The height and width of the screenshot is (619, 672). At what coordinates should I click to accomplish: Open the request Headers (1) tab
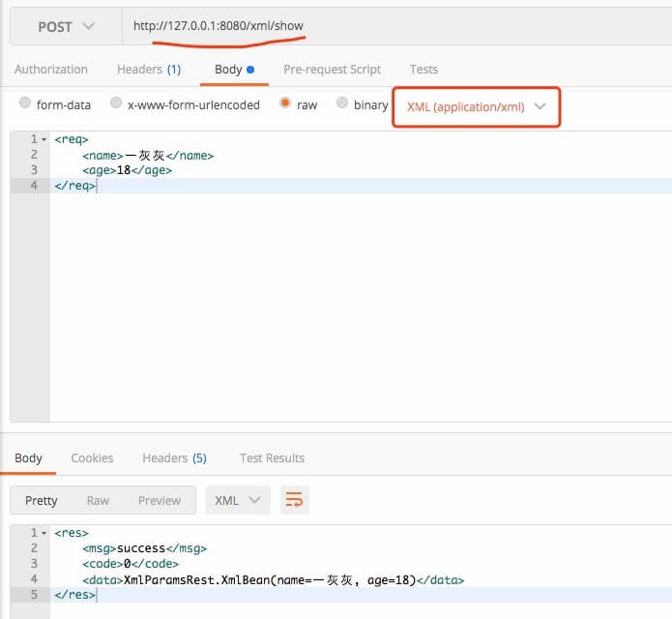[149, 70]
